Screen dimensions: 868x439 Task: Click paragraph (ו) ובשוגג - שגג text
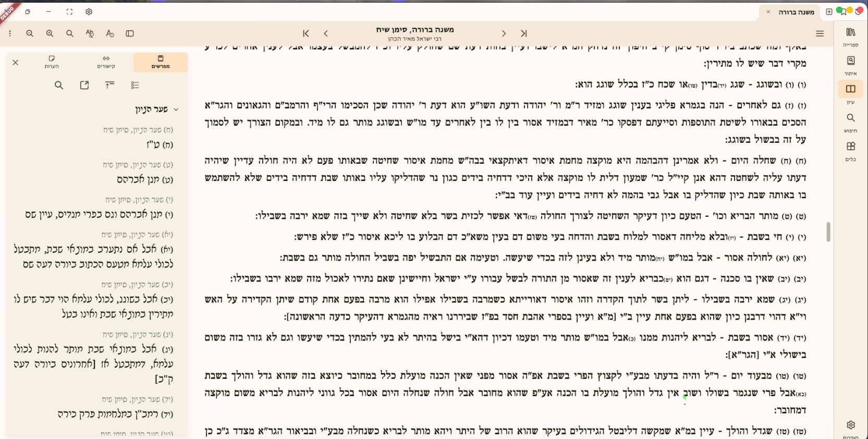point(691,84)
